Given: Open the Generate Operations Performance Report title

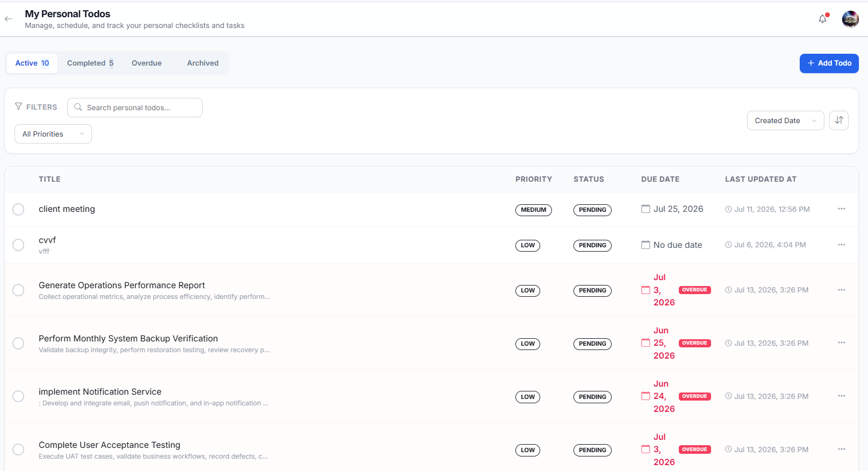Looking at the screenshot, I should pos(122,285).
